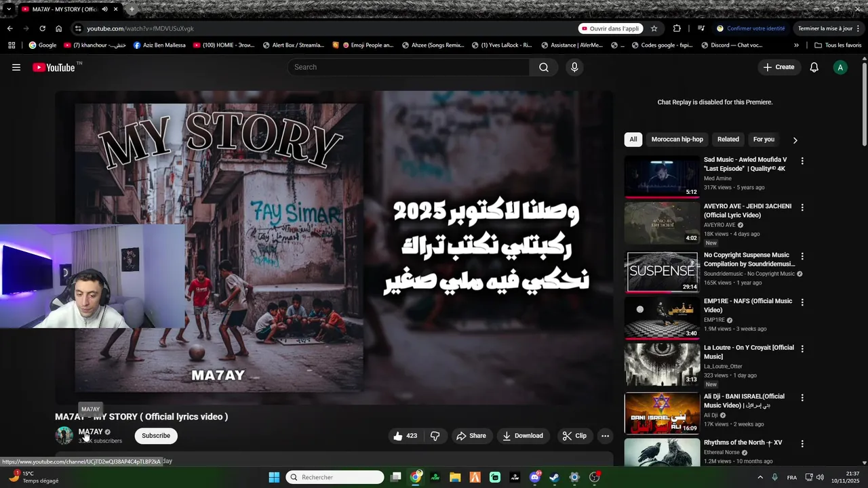Open the SUSPENSE compilation thumbnail

pos(662,271)
